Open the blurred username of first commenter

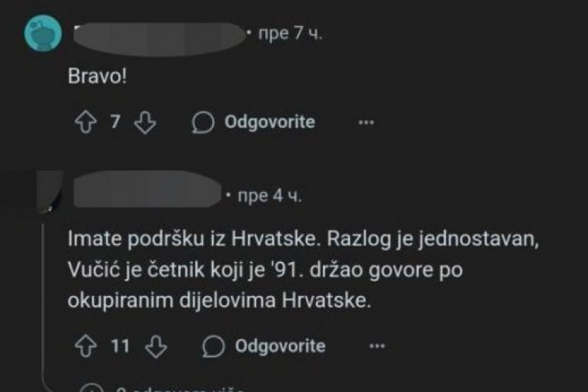[x=160, y=38]
